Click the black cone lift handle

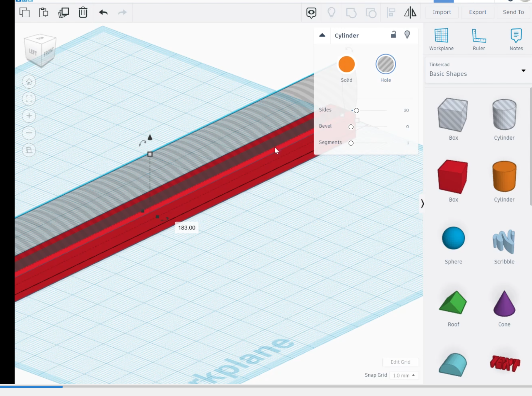[150, 137]
